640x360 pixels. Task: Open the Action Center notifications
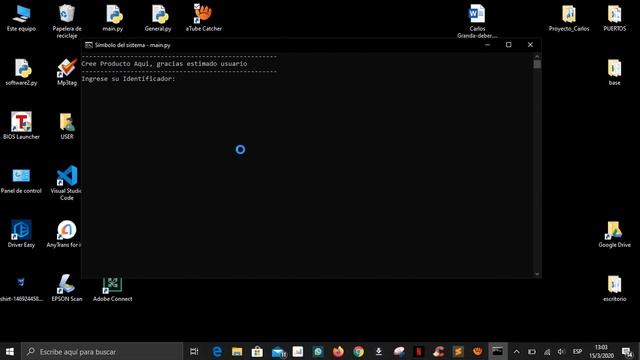[x=627, y=351]
